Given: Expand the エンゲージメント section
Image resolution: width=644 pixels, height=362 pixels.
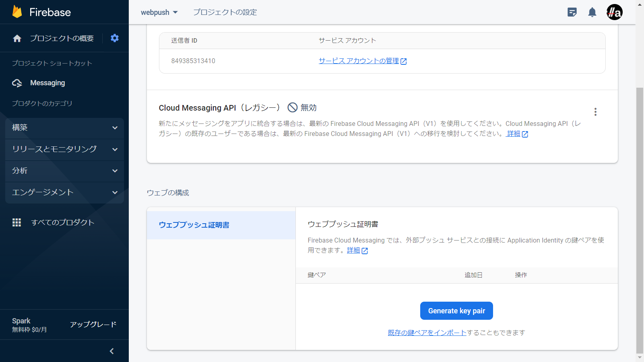Looking at the screenshot, I should pos(64,193).
